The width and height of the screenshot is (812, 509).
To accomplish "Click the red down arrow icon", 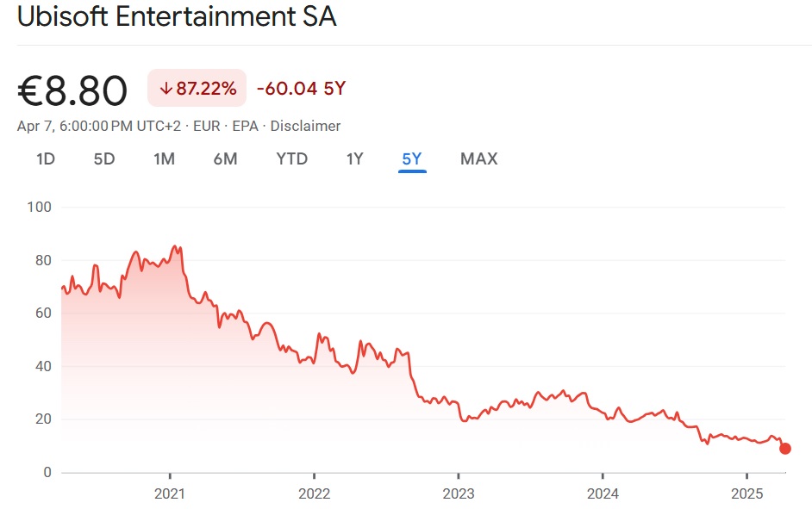I will (x=166, y=88).
